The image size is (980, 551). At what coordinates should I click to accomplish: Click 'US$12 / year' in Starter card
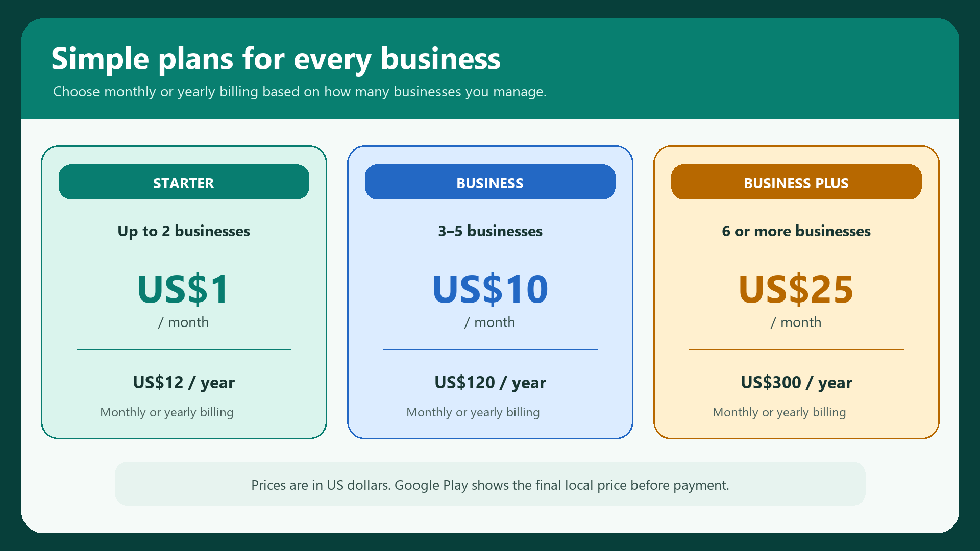click(184, 383)
